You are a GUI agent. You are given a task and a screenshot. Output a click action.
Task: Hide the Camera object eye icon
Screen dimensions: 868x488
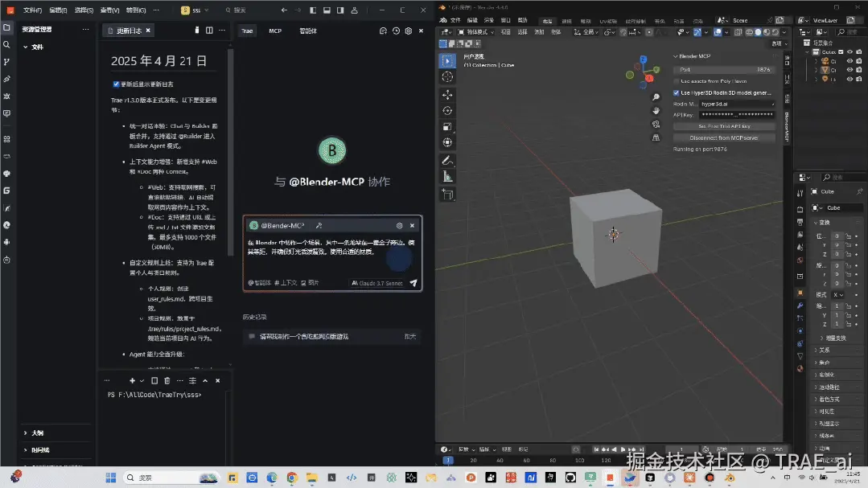849,61
